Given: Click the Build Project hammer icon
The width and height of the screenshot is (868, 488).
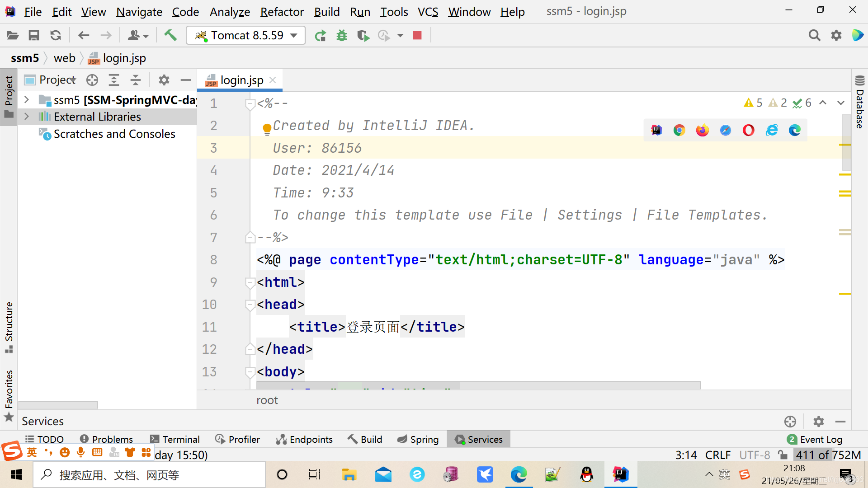Looking at the screenshot, I should tap(170, 35).
